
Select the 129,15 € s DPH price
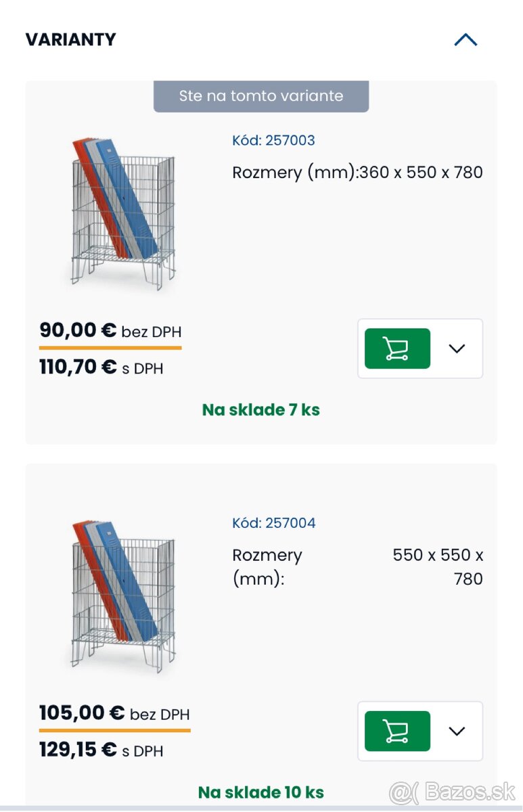[101, 750]
